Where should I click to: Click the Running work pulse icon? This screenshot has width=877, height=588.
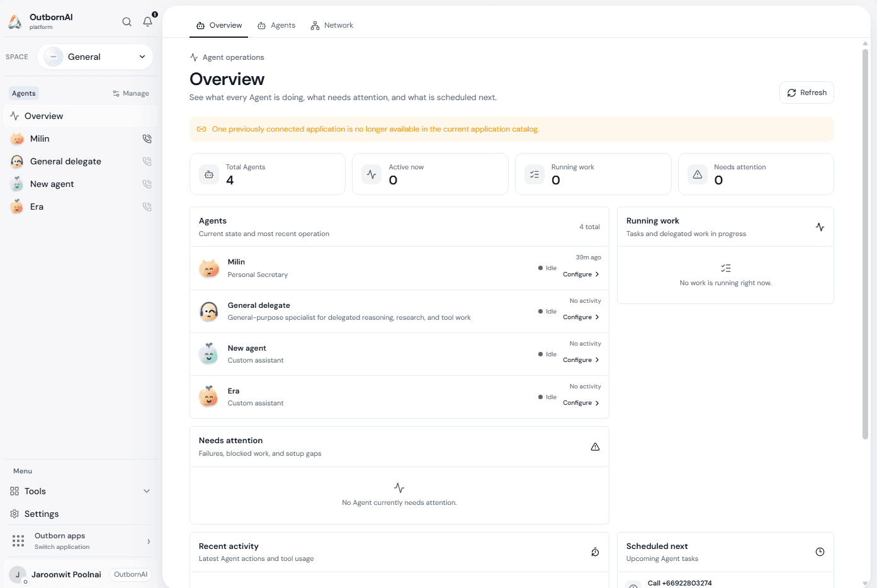pos(820,227)
